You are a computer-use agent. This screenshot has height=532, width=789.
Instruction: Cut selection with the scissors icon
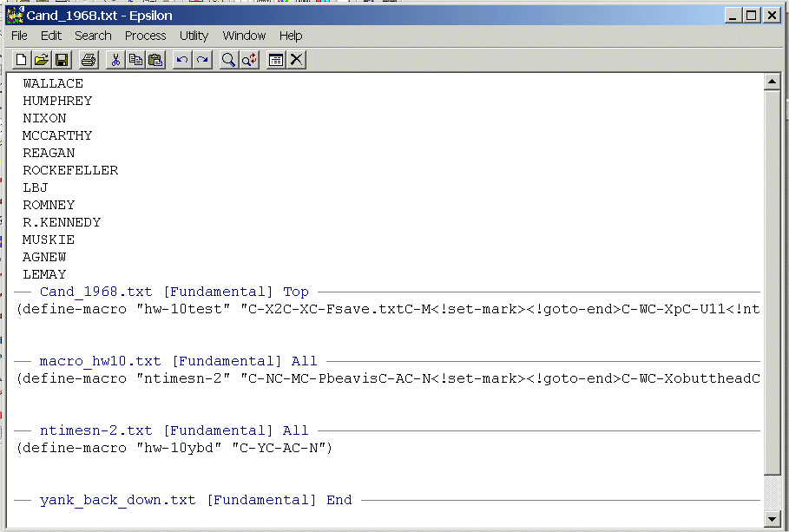point(115,59)
